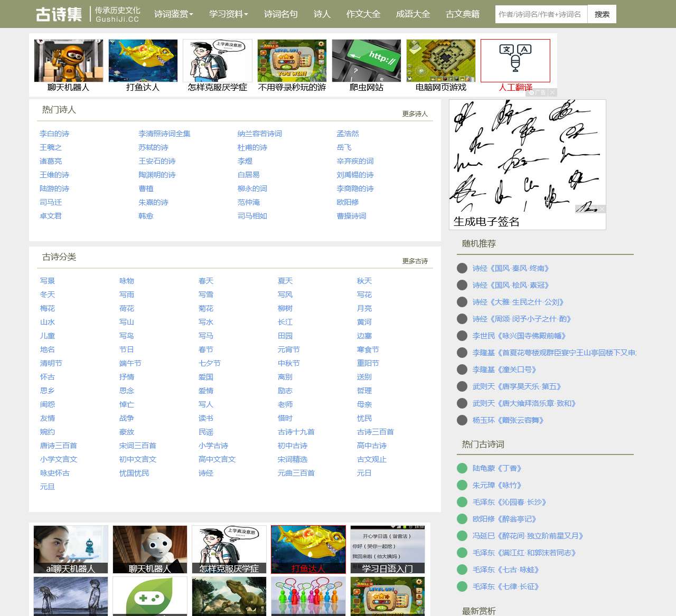This screenshot has width=676, height=616.
Task: Close the 生成电子签名 sidebar ad
Action: pos(602,209)
